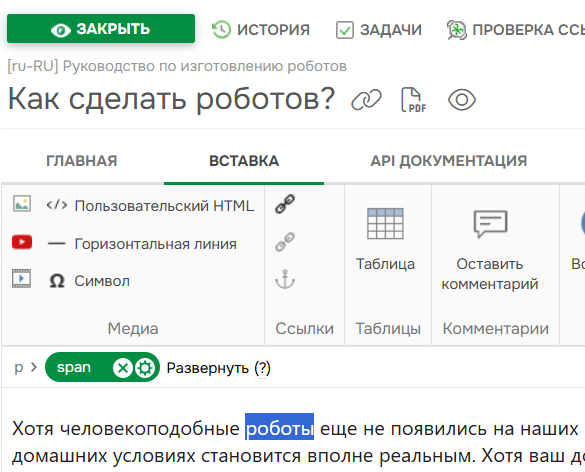Insert Пользовательский HTML block
The image size is (585, 472).
click(x=150, y=206)
